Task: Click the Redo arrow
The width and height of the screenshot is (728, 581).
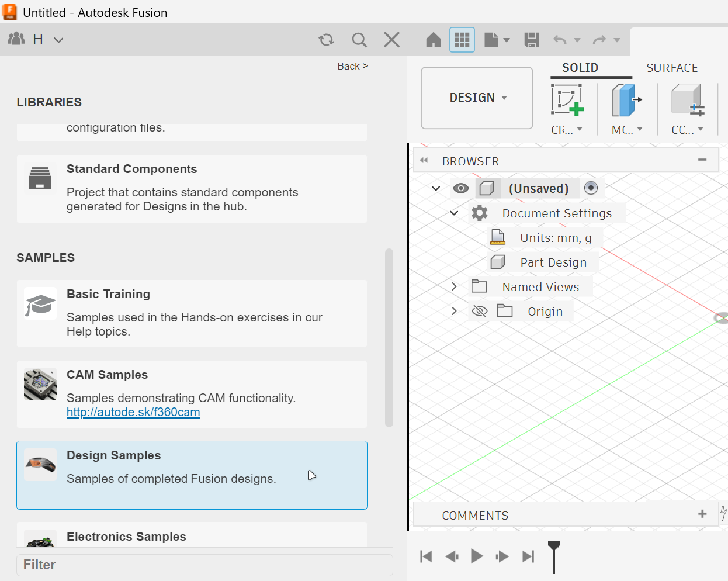Action: [x=599, y=40]
